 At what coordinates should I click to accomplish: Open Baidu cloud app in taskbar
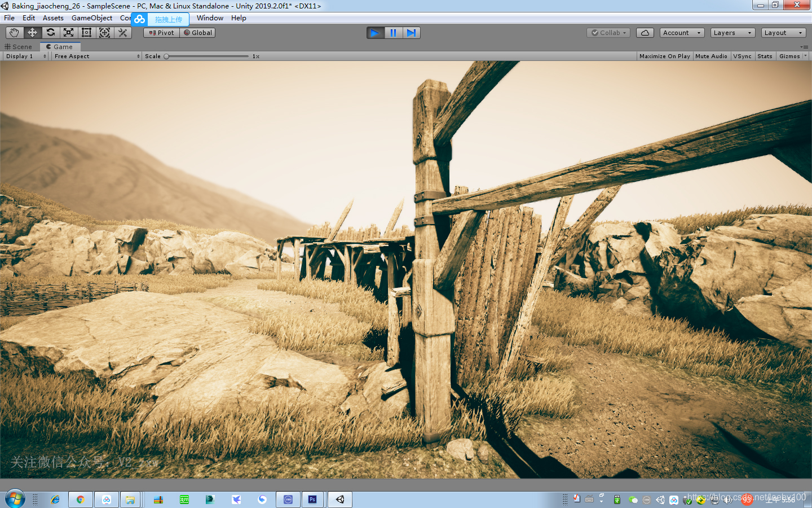pyautogui.click(x=107, y=500)
